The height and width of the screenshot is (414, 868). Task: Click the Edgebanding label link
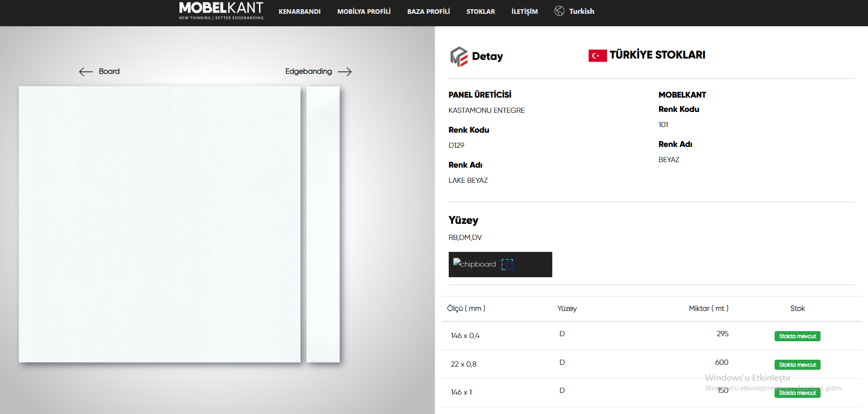point(308,71)
